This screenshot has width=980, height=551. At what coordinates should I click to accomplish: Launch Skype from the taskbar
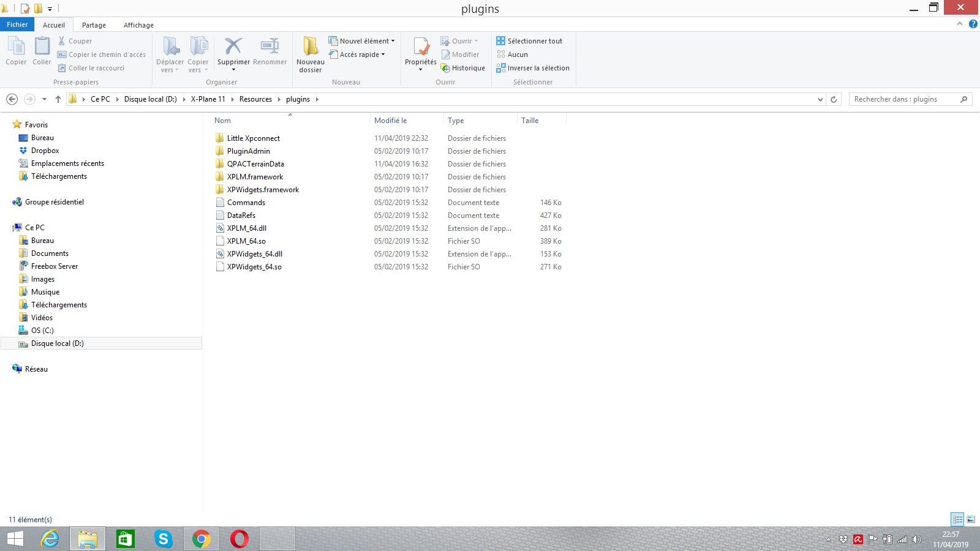point(163,539)
